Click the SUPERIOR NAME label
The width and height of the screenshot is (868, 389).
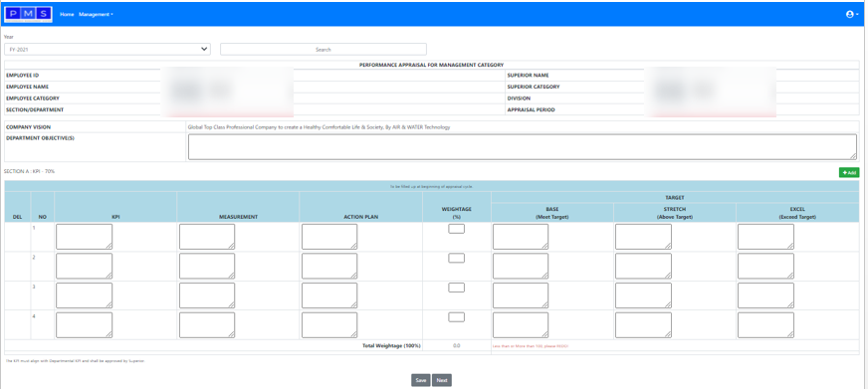528,76
